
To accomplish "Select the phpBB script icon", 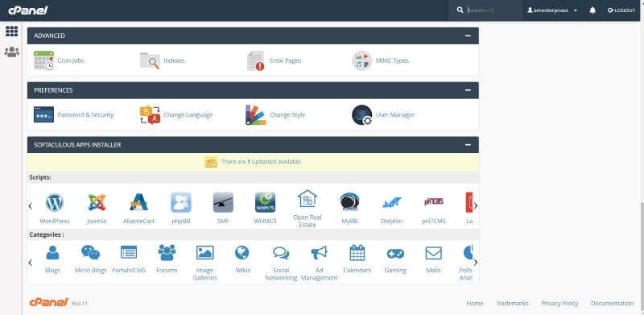I will coord(181,202).
